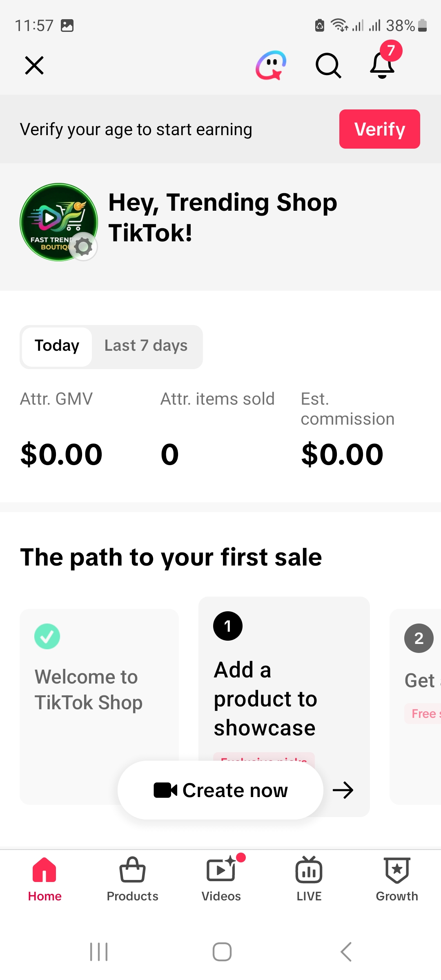Open profile settings gear on avatar
The width and height of the screenshot is (441, 980).
[83, 246]
